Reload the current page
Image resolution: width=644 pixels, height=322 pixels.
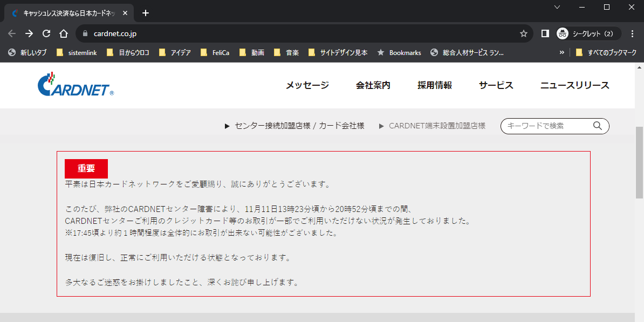tap(46, 33)
